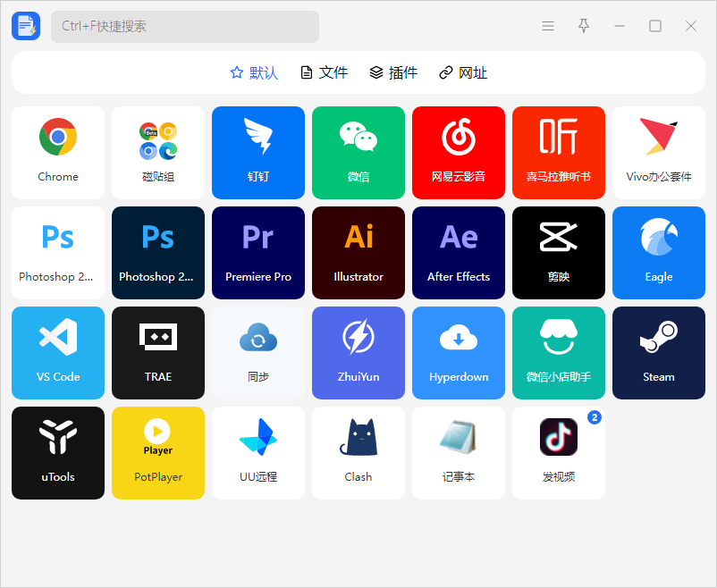Launch Clash cat tile

(x=358, y=453)
